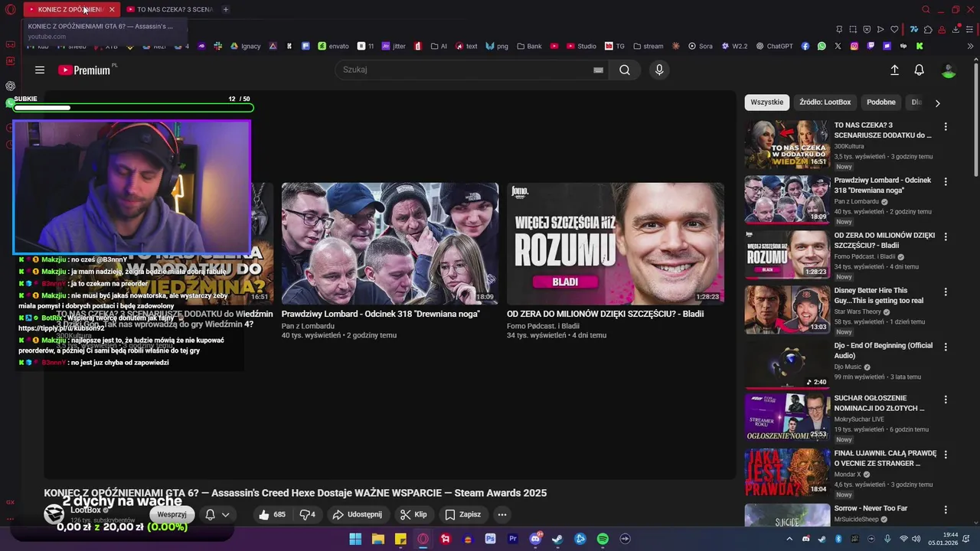Start voice search with the microphone icon
This screenshot has width=980, height=551.
coord(659,70)
